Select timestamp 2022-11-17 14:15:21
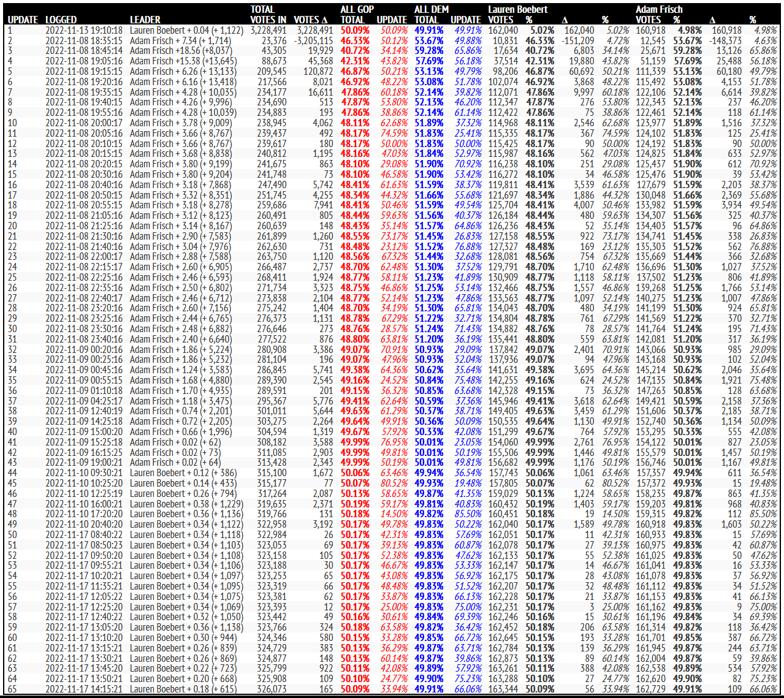The width and height of the screenshot is (784, 698). (x=84, y=689)
